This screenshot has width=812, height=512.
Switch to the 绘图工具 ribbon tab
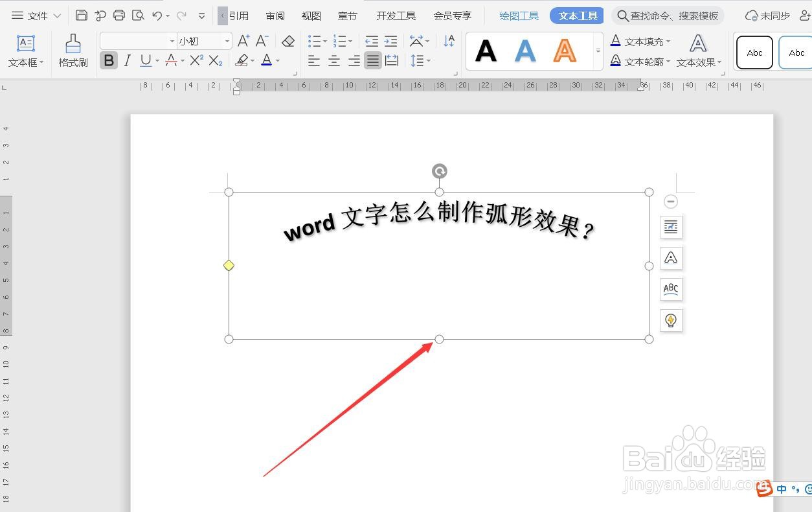pyautogui.click(x=518, y=15)
